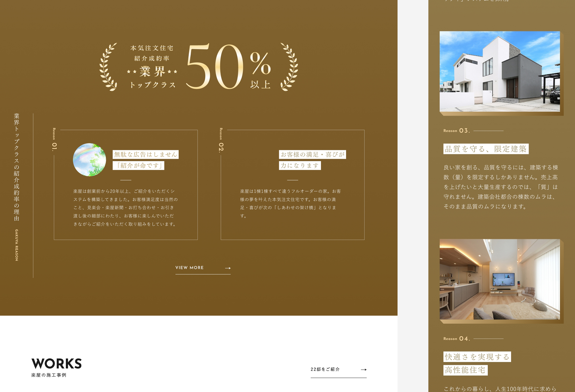Click the vertical GAKUYA REASON text
The height and width of the screenshot is (392, 575).
(17, 245)
